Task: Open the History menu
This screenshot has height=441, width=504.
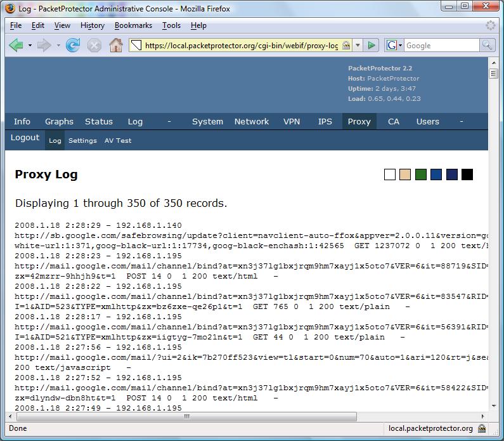Action: tap(93, 25)
